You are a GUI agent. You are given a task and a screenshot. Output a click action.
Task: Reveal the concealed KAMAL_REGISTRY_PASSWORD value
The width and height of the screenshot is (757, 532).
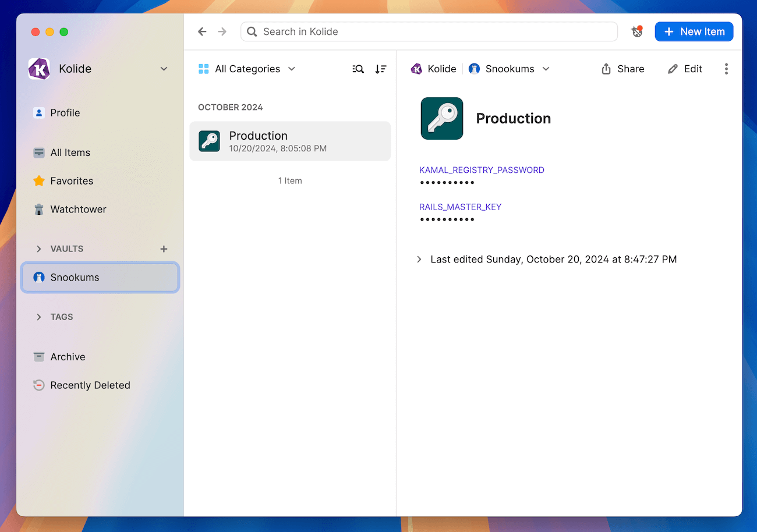coord(447,182)
